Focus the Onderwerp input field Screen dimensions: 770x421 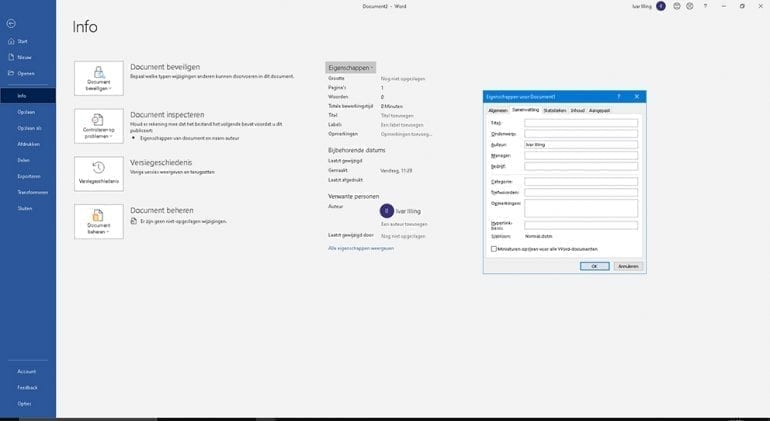coord(581,134)
